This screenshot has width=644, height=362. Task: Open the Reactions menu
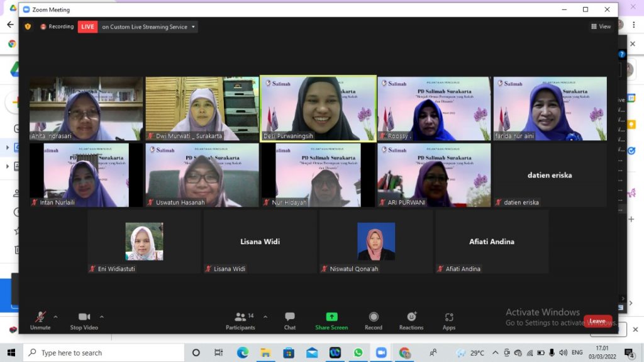pos(411,320)
